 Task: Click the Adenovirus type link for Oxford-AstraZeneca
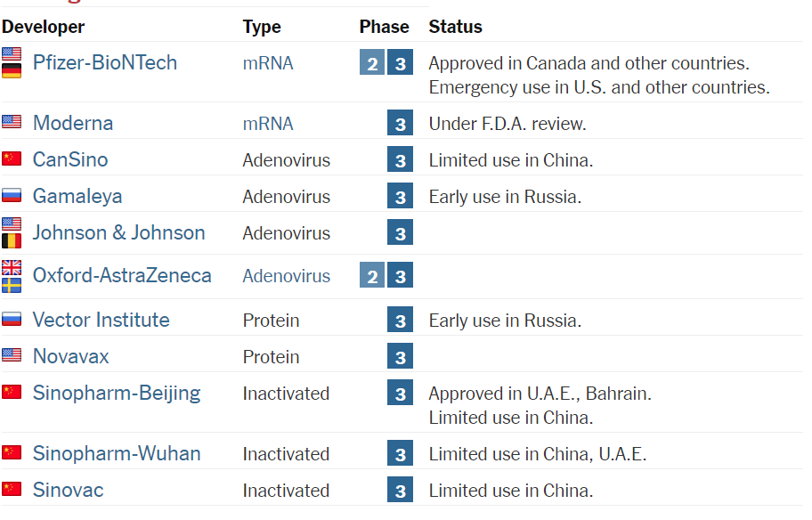click(287, 275)
